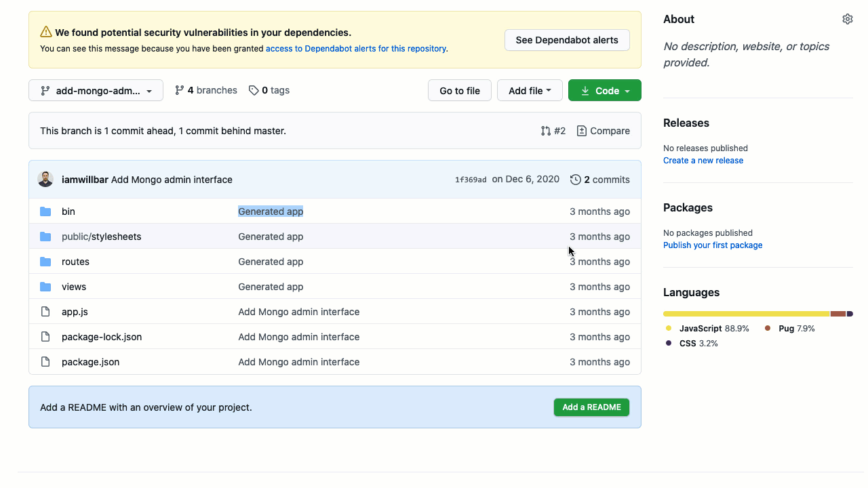The image size is (868, 488).
Task: Click Generated app commit message in views row
Action: [271, 287]
